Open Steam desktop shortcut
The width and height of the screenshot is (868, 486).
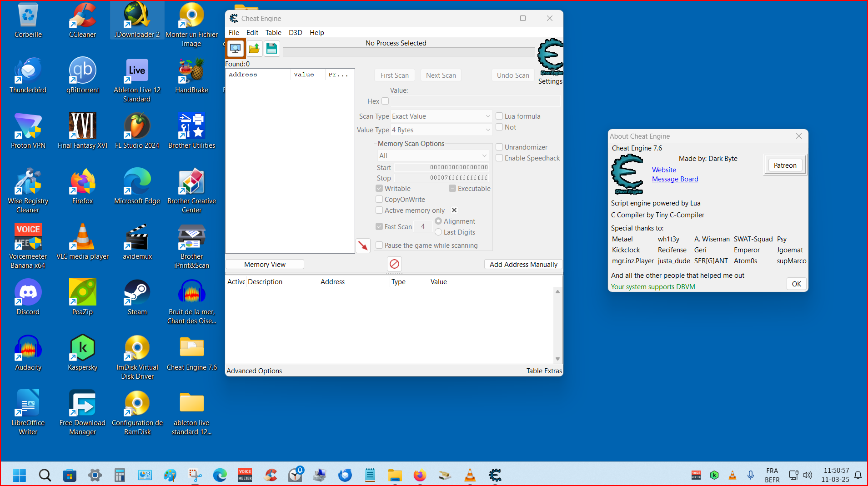tap(137, 297)
